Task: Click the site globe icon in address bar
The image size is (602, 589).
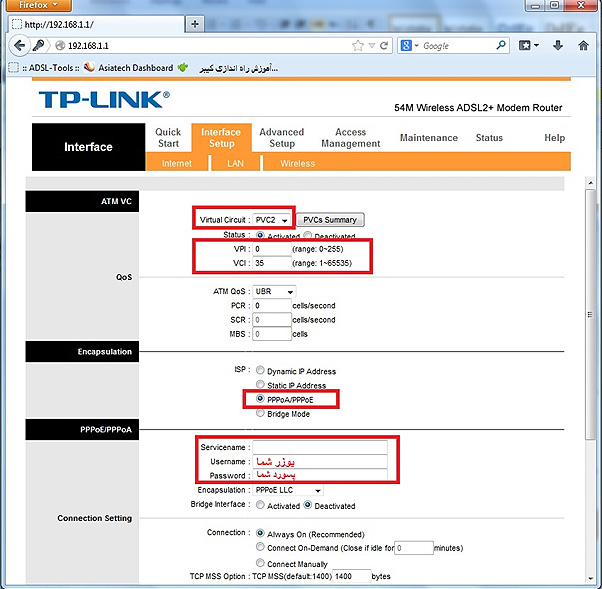Action: click(60, 46)
